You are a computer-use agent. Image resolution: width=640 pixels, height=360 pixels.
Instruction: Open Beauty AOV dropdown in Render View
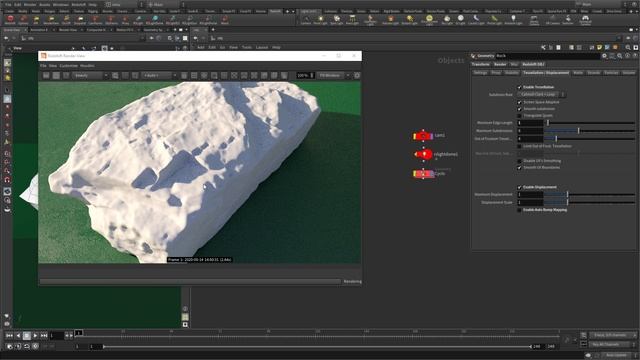point(91,76)
